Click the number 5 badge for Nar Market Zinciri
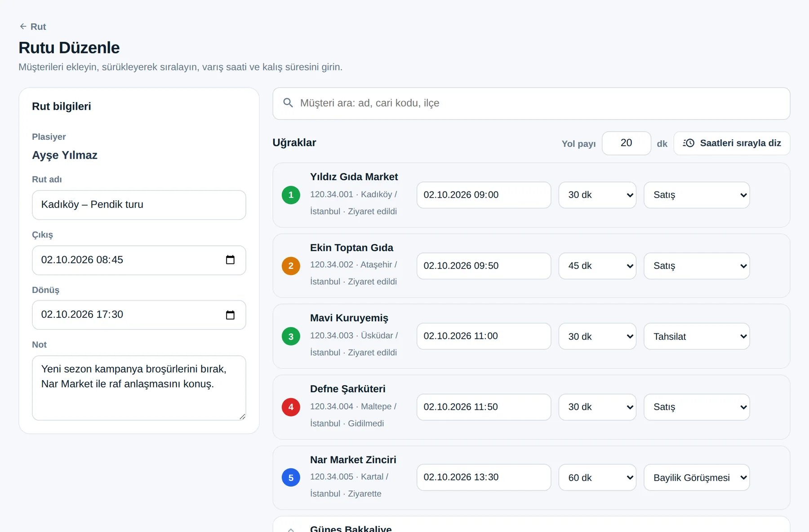Viewport: 809px width, 532px height. click(291, 478)
